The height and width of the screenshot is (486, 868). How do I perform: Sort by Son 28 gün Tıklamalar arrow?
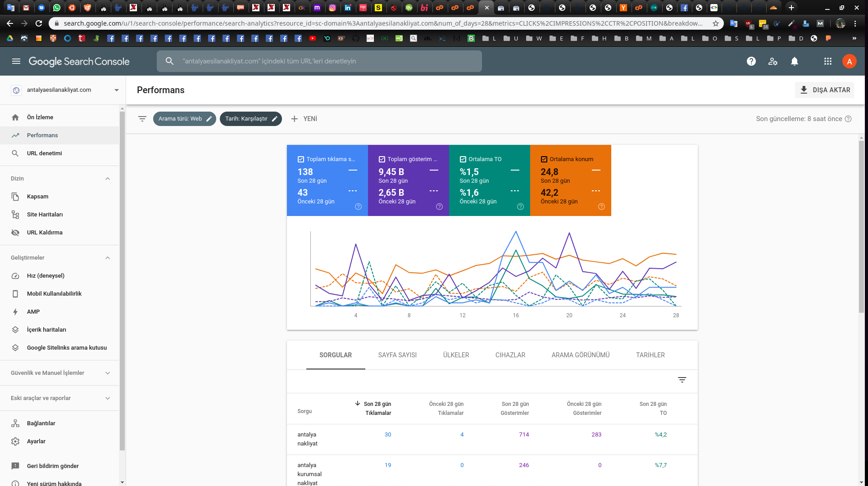[x=358, y=404]
